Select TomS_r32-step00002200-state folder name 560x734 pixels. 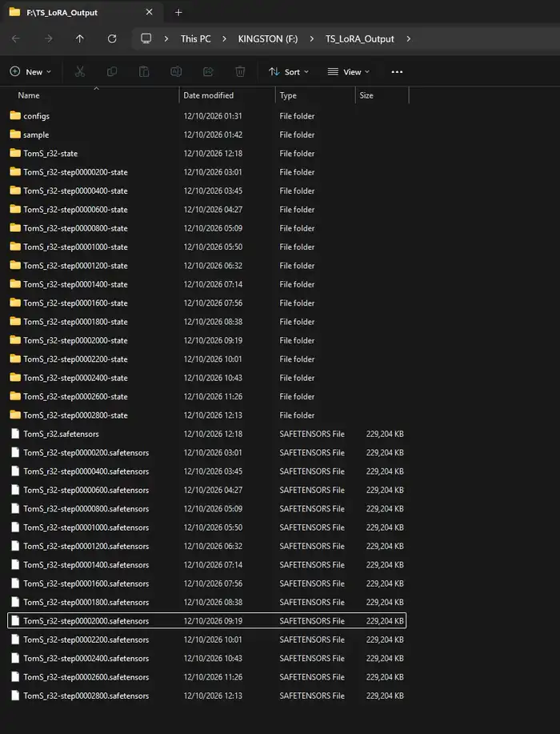(x=75, y=359)
